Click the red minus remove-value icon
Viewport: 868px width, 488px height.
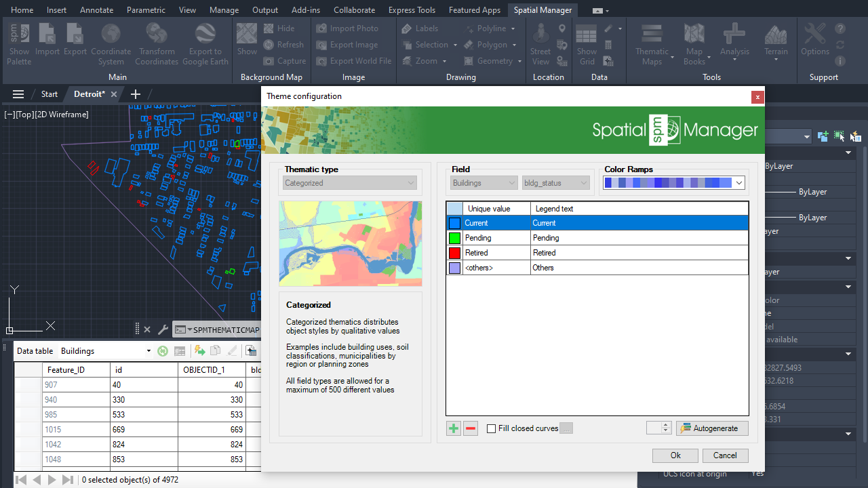[x=471, y=428]
